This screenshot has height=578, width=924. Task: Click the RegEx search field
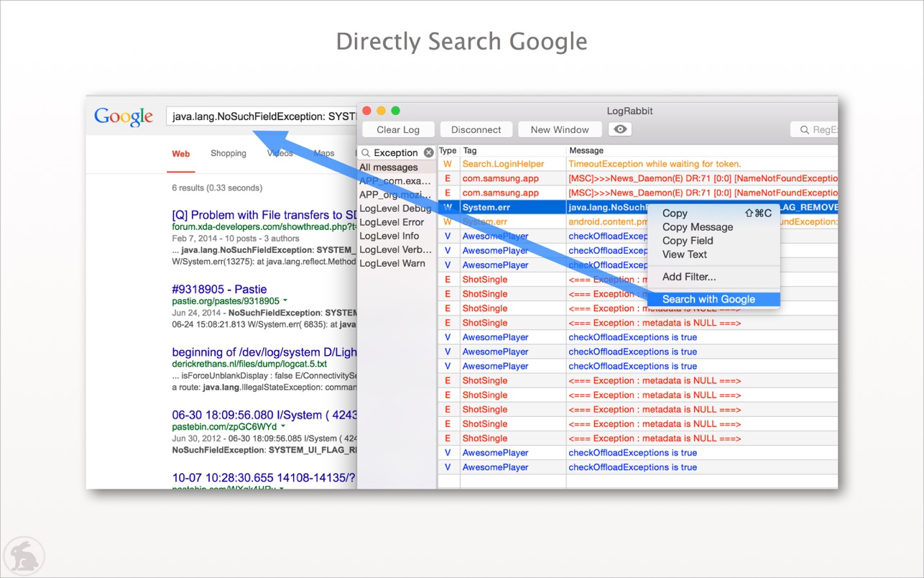pos(815,129)
